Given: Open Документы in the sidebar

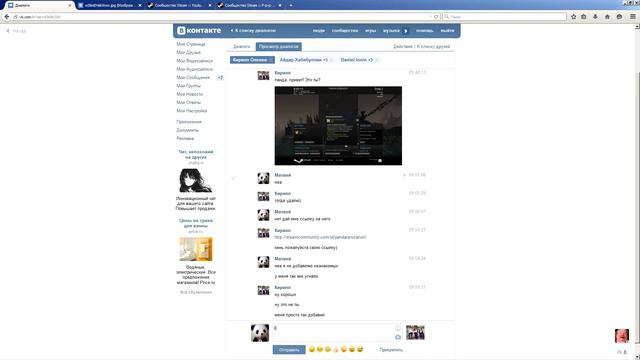Looking at the screenshot, I should click(187, 130).
